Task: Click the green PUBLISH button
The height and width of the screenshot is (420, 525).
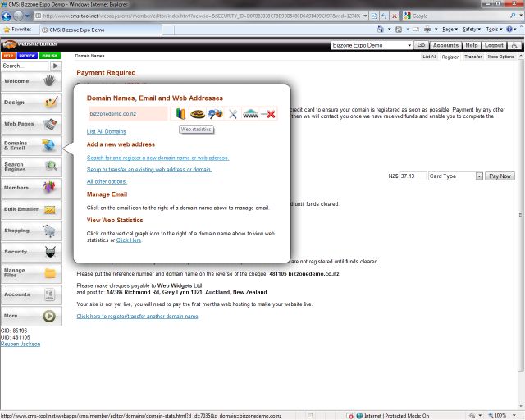Action: point(50,56)
